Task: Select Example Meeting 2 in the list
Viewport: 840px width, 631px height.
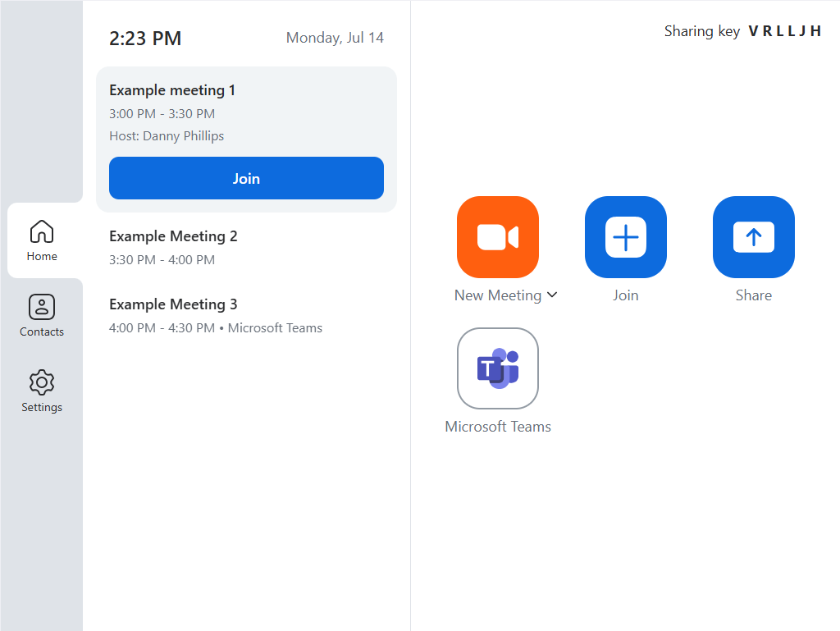Action: pos(173,236)
